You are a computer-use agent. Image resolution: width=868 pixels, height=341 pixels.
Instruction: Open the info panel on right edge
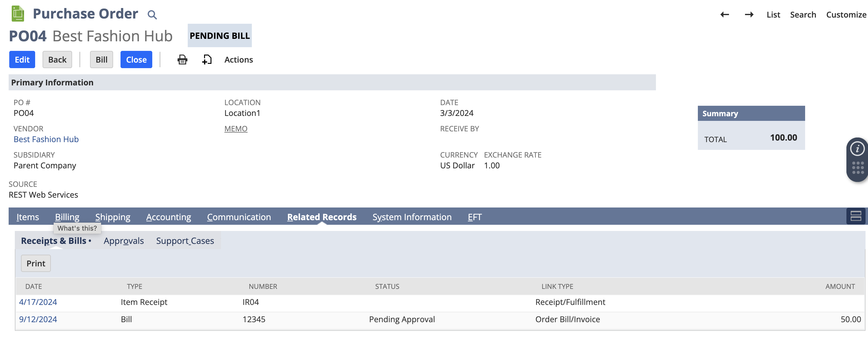pyautogui.click(x=858, y=148)
